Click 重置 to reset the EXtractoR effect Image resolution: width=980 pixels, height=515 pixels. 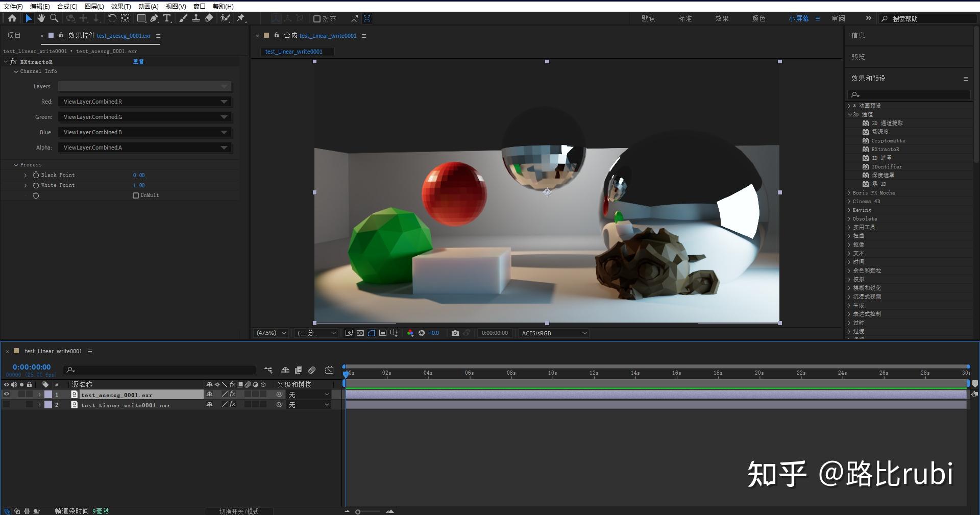[x=138, y=61]
